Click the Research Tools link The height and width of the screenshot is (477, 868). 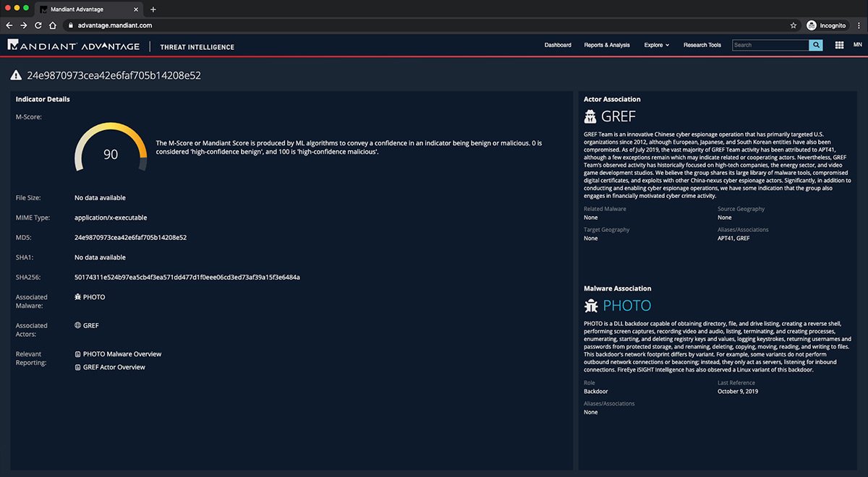[x=702, y=44]
